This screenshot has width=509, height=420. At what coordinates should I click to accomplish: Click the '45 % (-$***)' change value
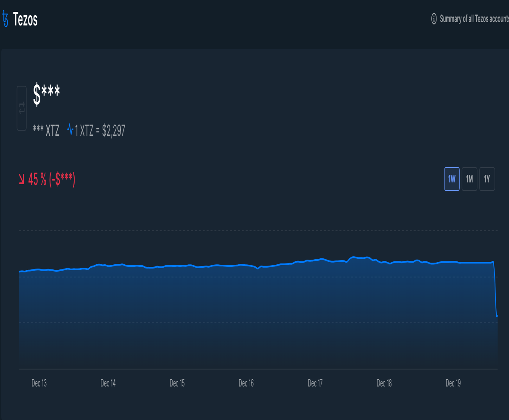tap(51, 180)
